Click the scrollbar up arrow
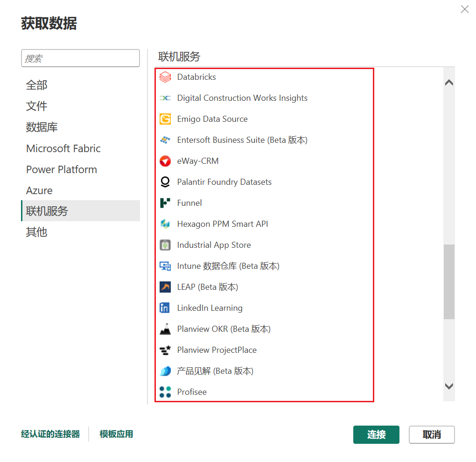Image resolution: width=476 pixels, height=462 pixels. click(x=449, y=83)
